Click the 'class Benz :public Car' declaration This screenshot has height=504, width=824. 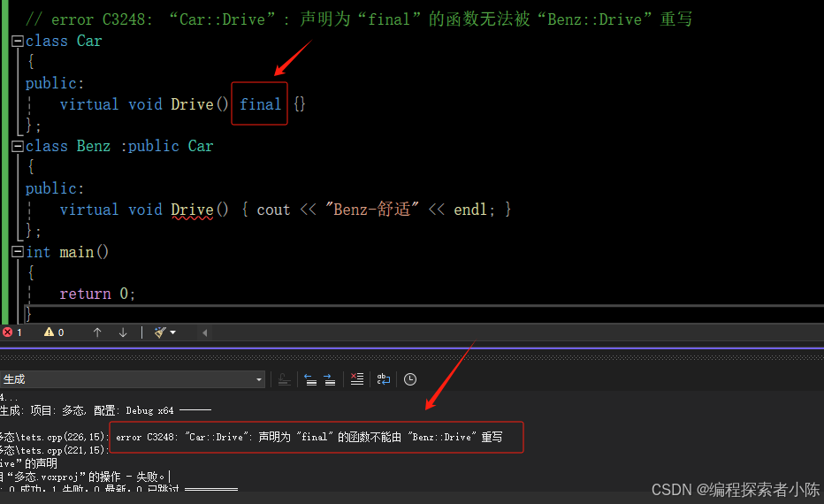pos(119,146)
